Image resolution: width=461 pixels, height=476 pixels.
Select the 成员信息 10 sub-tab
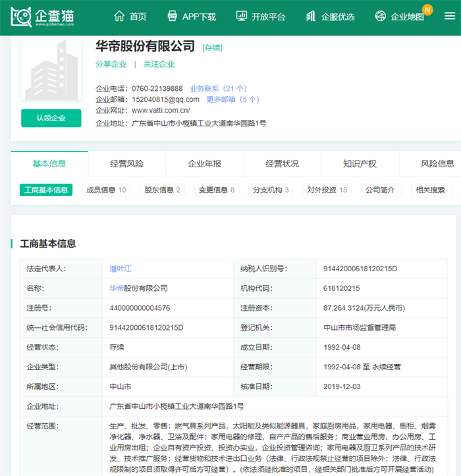click(x=106, y=190)
